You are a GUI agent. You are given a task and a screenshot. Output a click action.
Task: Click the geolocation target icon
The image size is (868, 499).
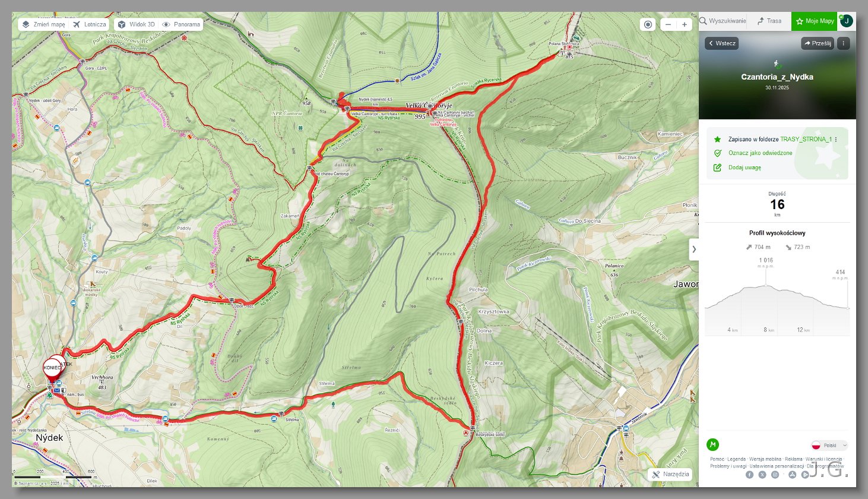(648, 24)
